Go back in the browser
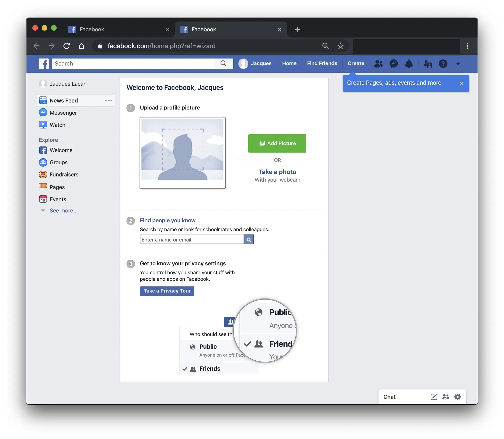Image resolution: width=504 pixels, height=439 pixels. click(x=37, y=46)
